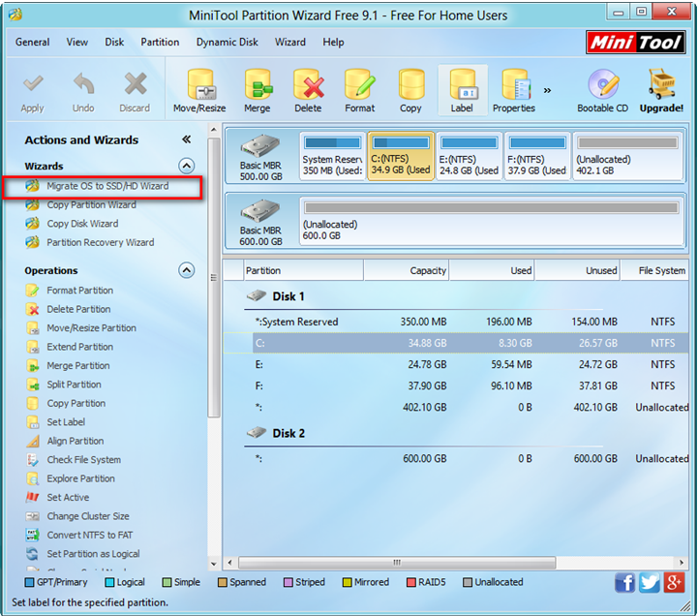
Task: Click the Label toolbar icon
Action: [463, 84]
